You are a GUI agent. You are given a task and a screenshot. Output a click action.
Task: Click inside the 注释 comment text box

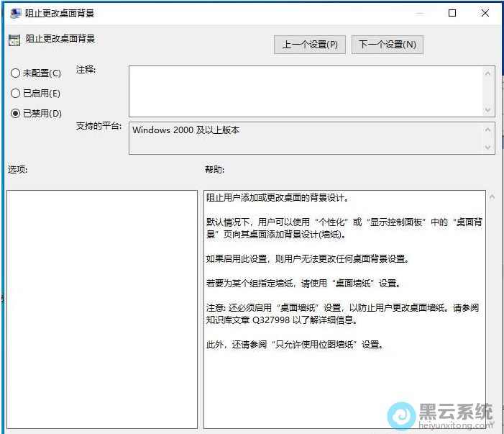305,91
